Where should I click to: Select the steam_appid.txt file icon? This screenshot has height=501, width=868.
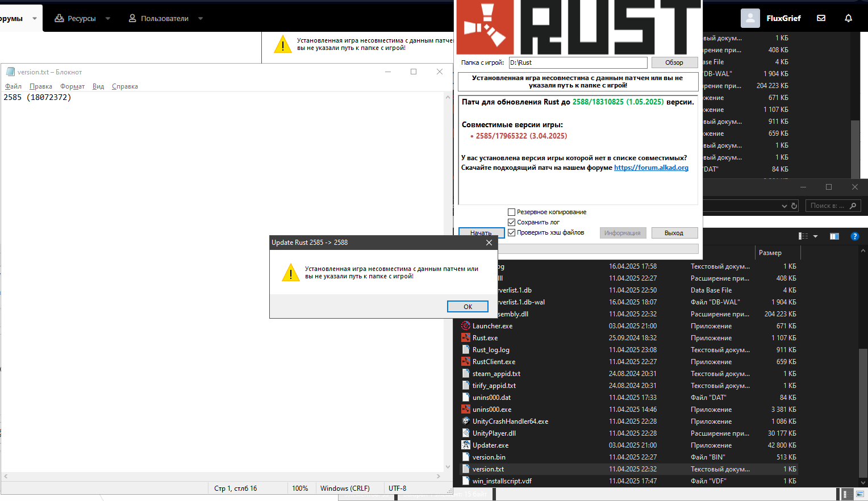[466, 374]
